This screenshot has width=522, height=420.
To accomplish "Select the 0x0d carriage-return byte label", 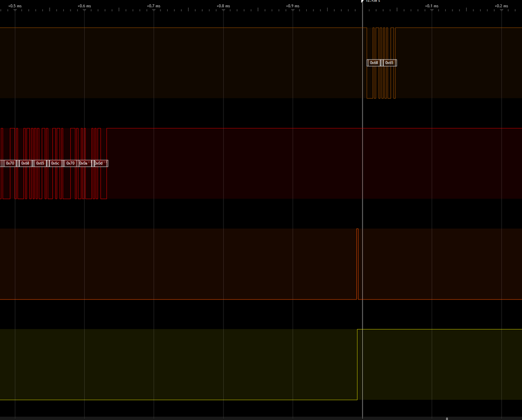I will pos(99,163).
